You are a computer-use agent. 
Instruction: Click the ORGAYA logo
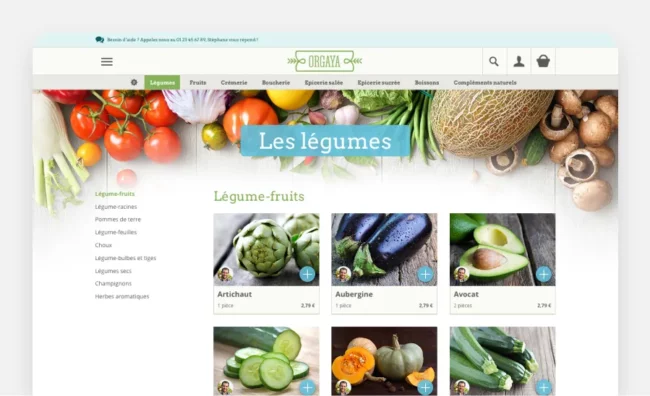325,61
